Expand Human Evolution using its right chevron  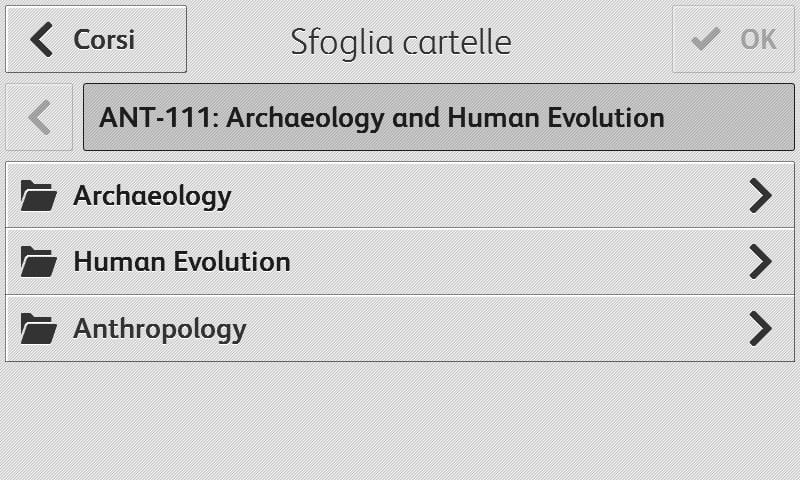[761, 261]
